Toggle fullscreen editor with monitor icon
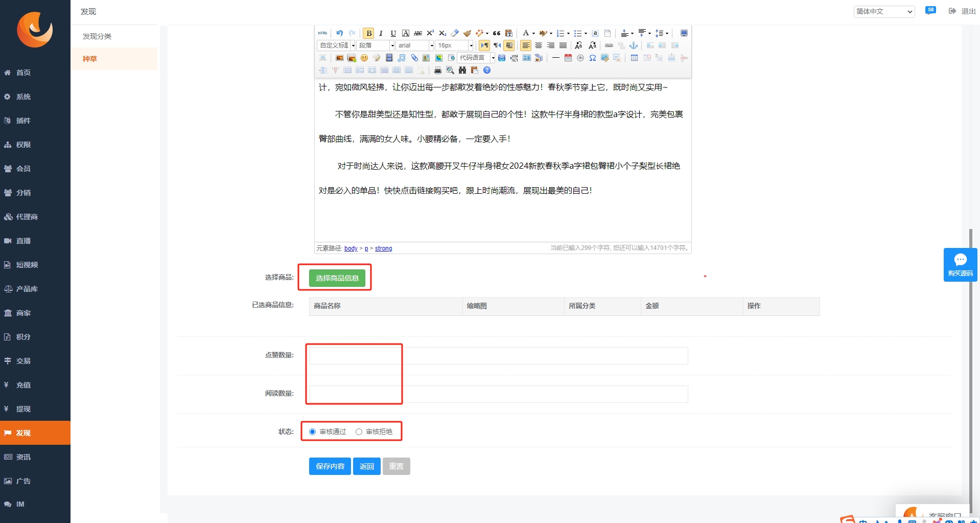980x523 pixels. point(684,33)
